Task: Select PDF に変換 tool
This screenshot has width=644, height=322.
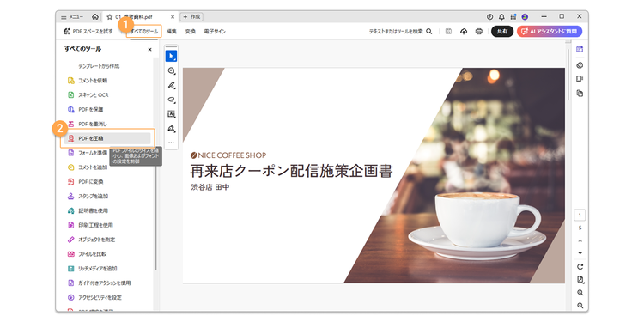Action: [85, 181]
